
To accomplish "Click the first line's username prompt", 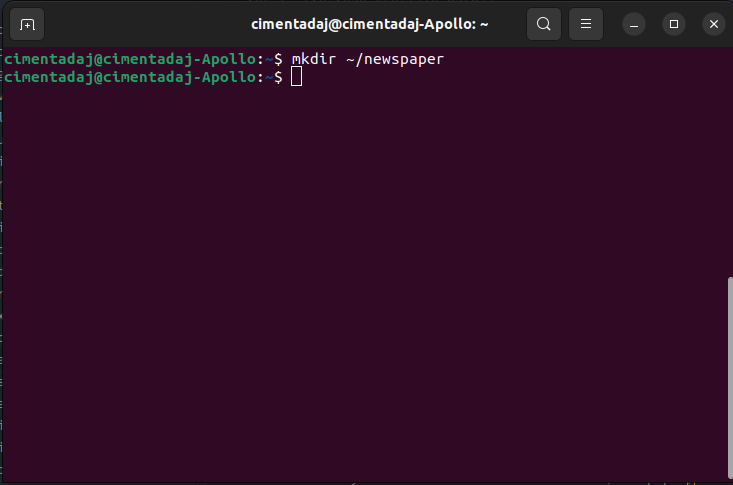I will [130, 59].
